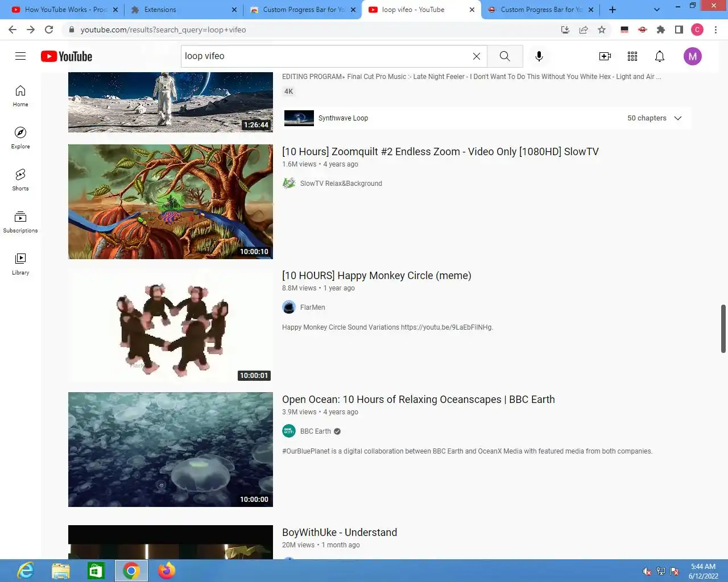Open Library in the sidebar
Viewport: 728px width, 582px height.
[x=20, y=264]
